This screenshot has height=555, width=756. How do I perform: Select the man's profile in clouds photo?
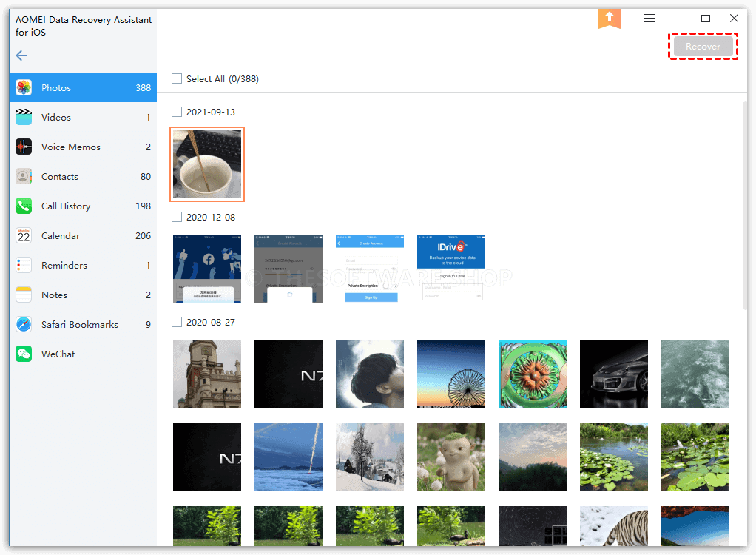[370, 374]
